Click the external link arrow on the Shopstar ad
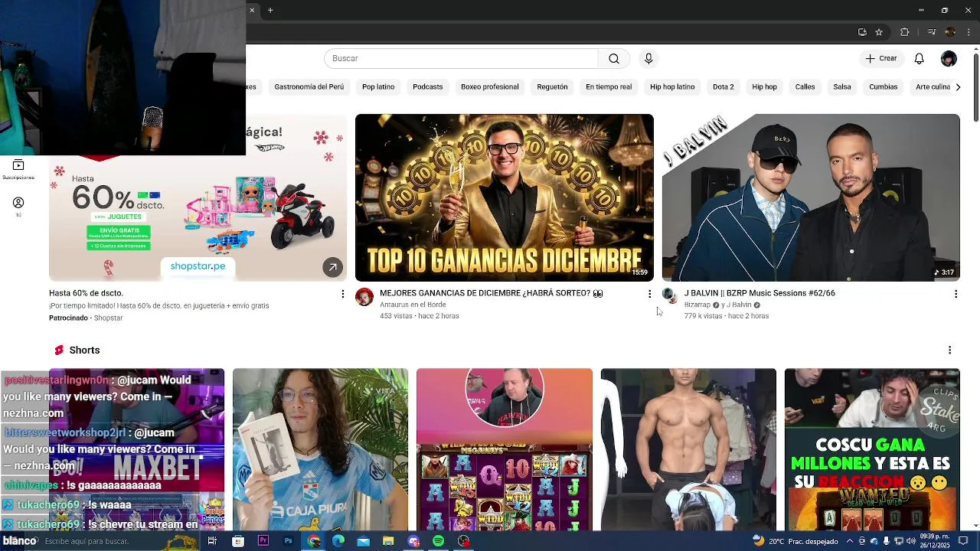The height and width of the screenshot is (551, 980). click(332, 267)
